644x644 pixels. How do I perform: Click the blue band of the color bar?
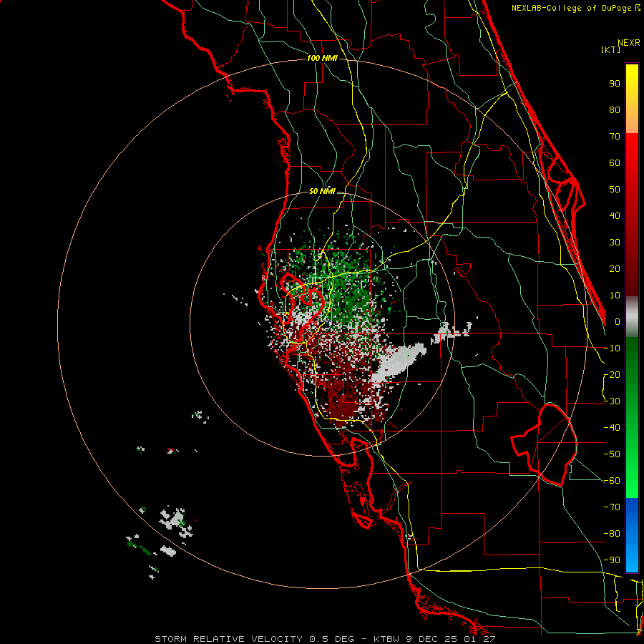pos(632,535)
